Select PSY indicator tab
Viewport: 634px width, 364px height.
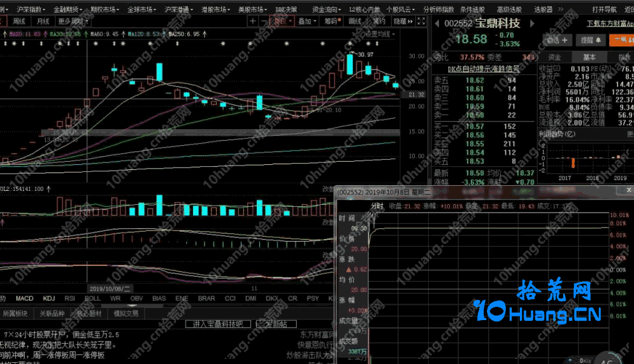[x=313, y=298]
